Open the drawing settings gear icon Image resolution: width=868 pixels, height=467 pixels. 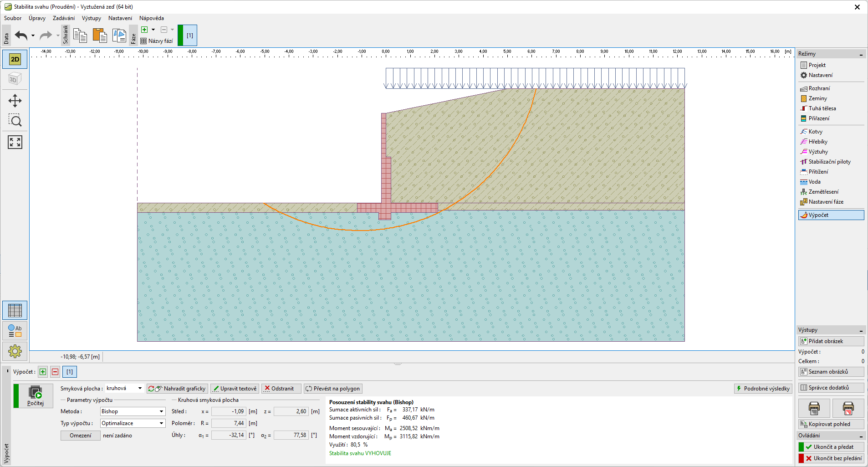click(x=15, y=351)
